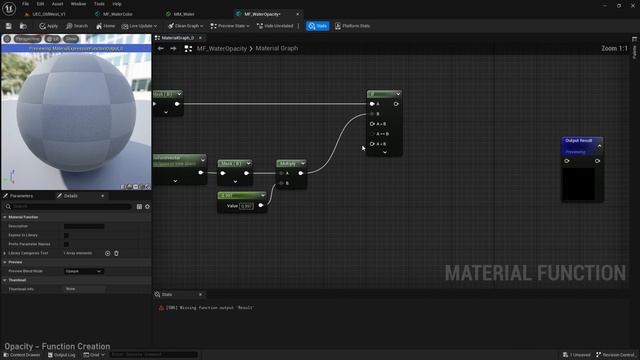640x360 pixels.
Task: Click the If node A < B input pin
Action: pyautogui.click(x=372, y=144)
